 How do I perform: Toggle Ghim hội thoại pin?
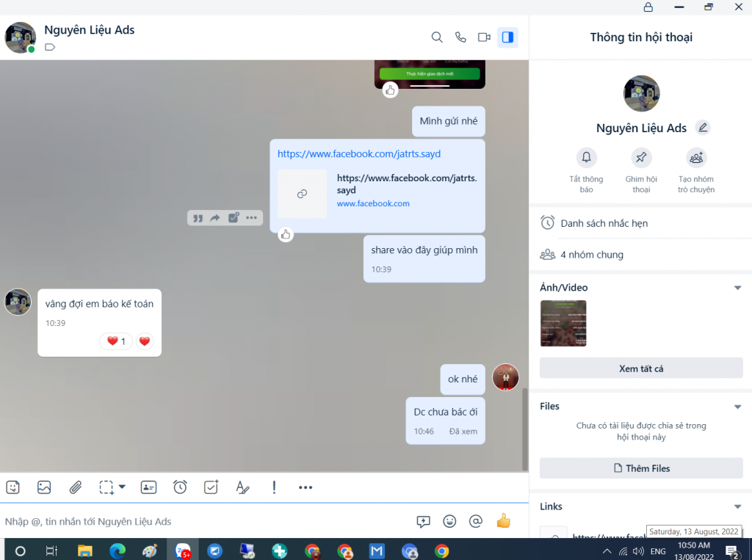pyautogui.click(x=641, y=158)
